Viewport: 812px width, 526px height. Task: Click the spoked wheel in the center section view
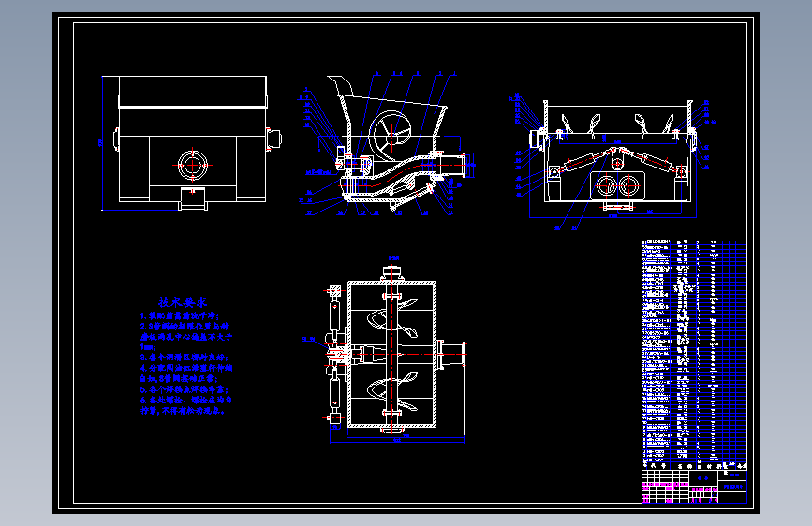[x=391, y=137]
